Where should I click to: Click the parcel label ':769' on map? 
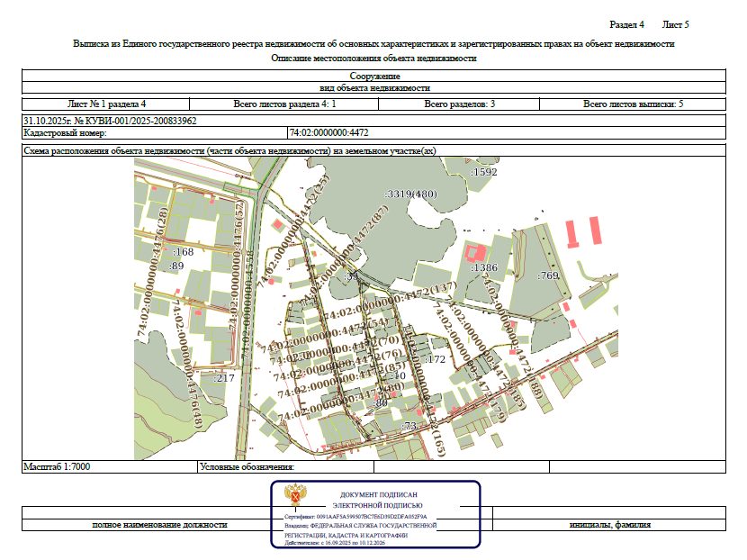[548, 275]
